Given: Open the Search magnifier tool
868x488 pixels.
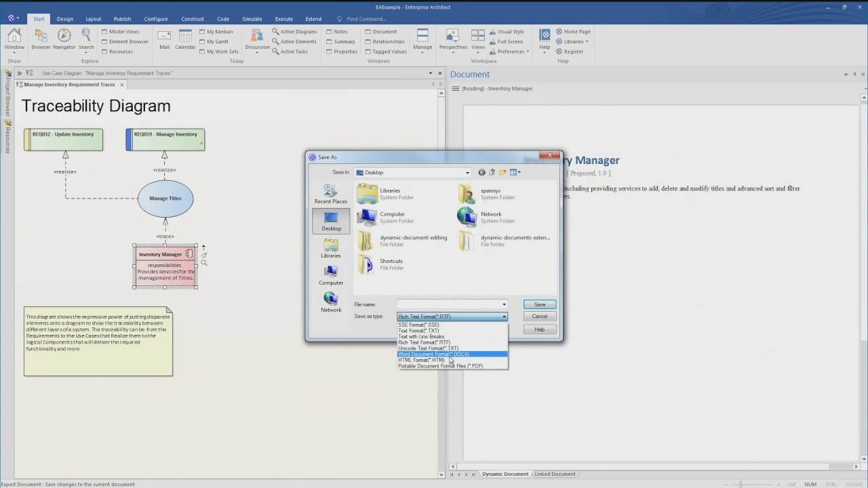Looking at the screenshot, I should click(86, 39).
